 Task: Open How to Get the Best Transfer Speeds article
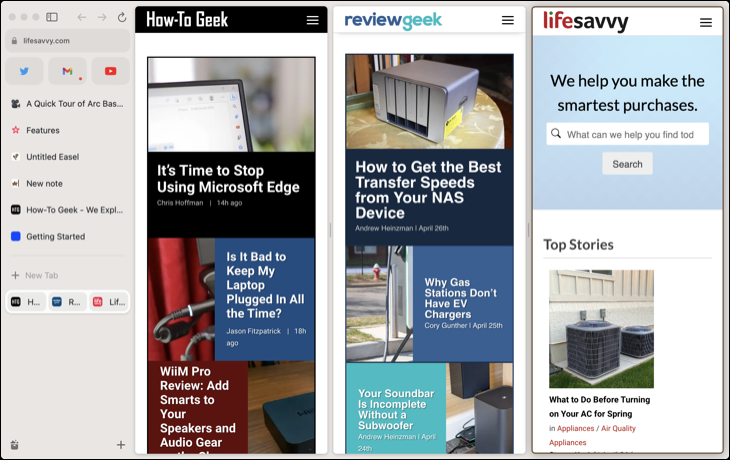tap(428, 190)
